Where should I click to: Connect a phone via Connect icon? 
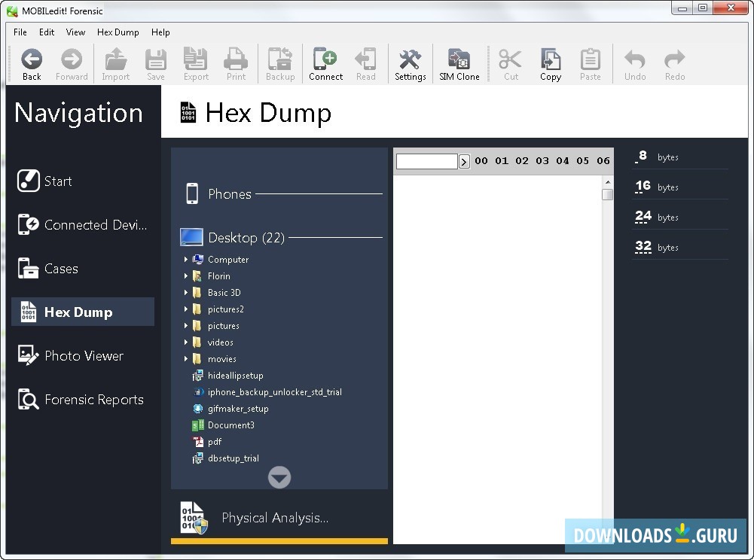[x=325, y=65]
